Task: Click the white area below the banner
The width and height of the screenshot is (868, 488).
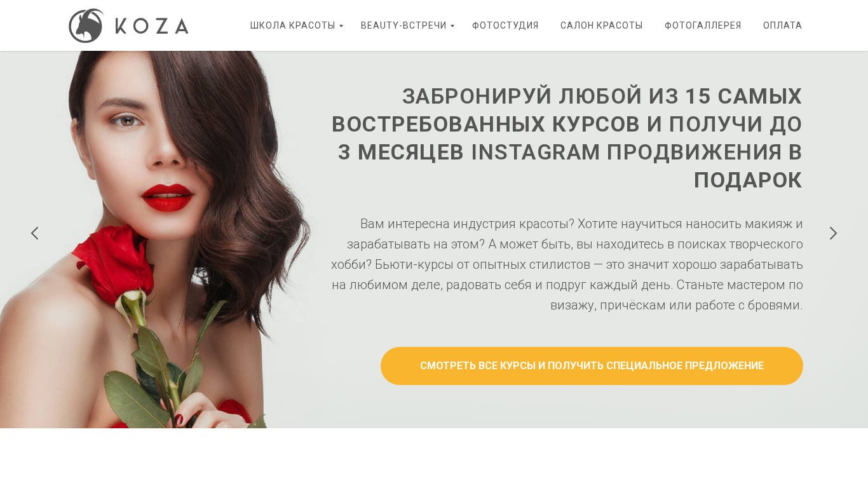Action: [x=434, y=458]
